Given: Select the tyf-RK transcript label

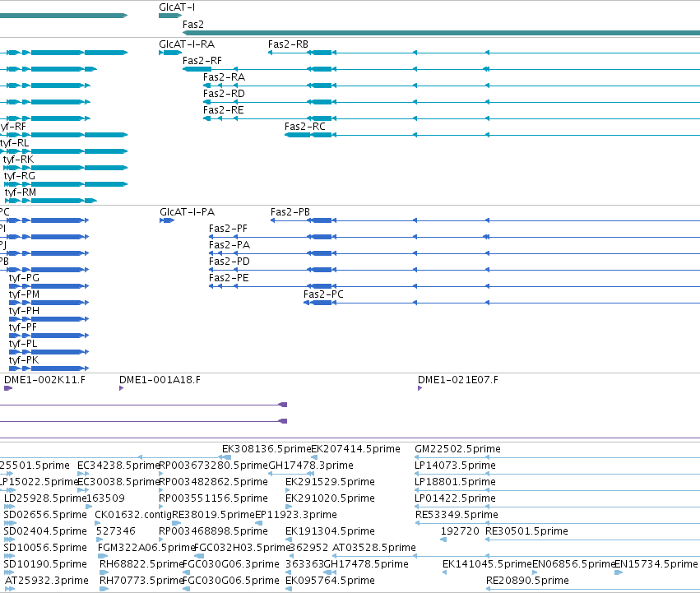Looking at the screenshot, I should pos(18,160).
